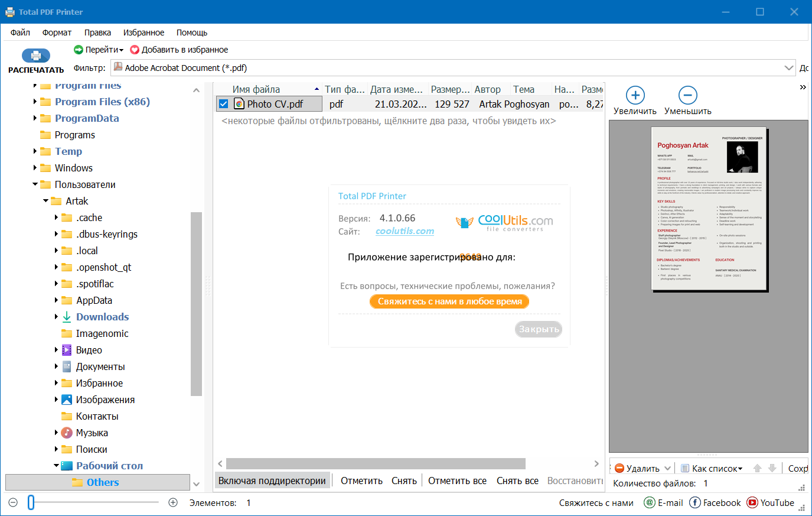Expand the Windows folder node
The image size is (812, 516).
[x=35, y=168]
